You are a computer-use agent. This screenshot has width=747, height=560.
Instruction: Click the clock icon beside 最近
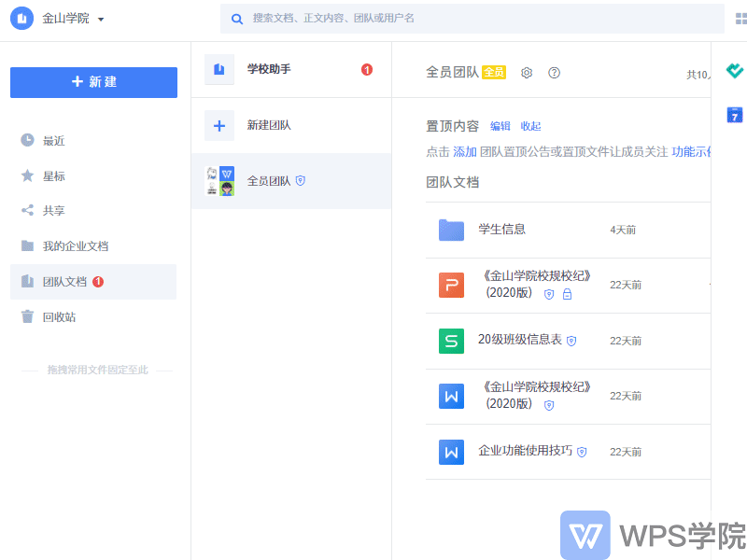point(28,140)
